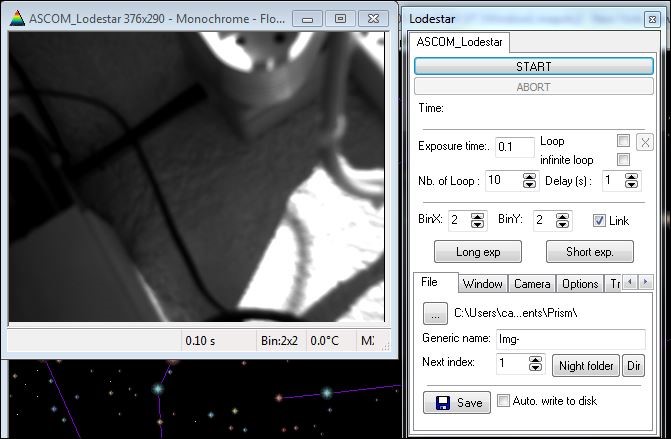Adjust the Nb. of Loop spinner arrows
This screenshot has height=439, width=671.
pos(529,181)
